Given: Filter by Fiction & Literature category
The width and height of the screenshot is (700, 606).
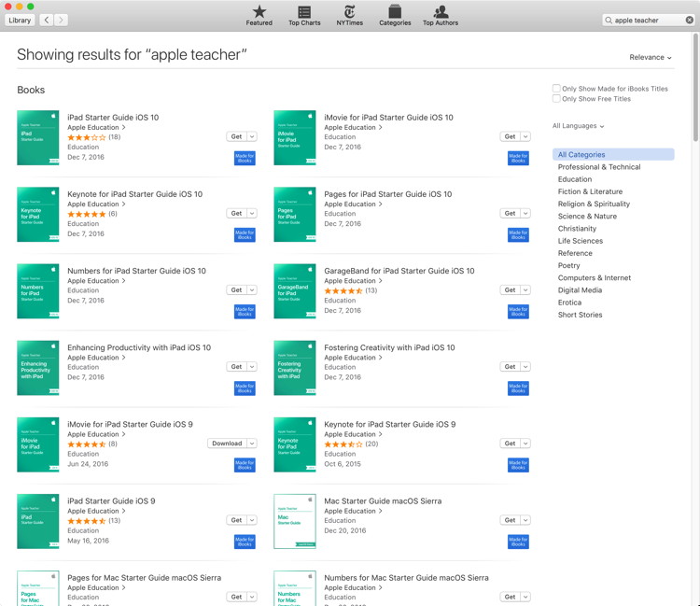Looking at the screenshot, I should click(x=590, y=191).
